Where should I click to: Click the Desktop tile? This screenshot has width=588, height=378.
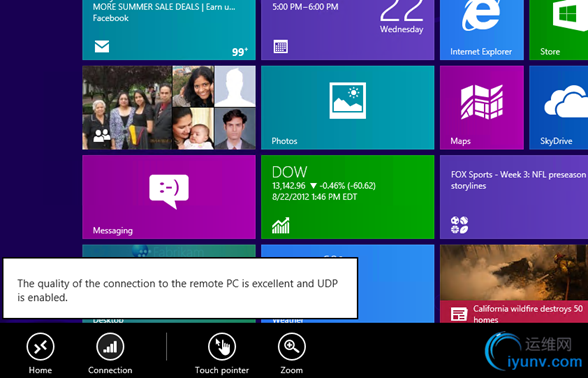coord(169,320)
